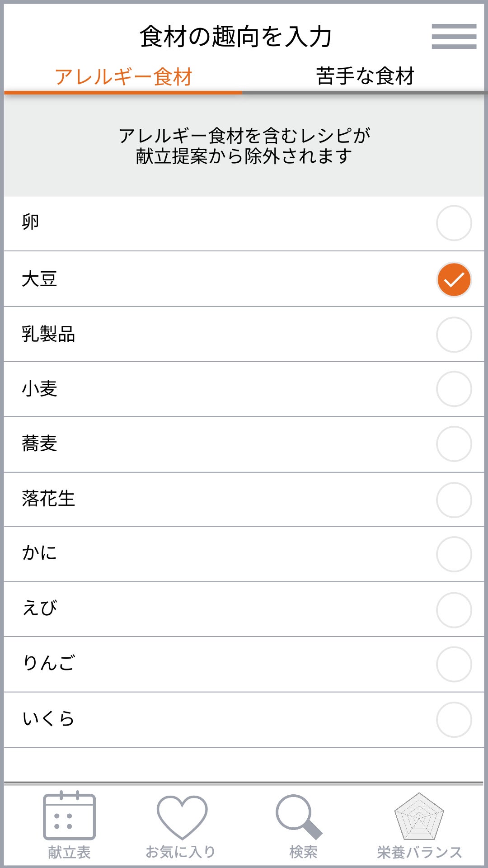Select the りんご checkbox
Image resolution: width=488 pixels, height=868 pixels.
[454, 665]
